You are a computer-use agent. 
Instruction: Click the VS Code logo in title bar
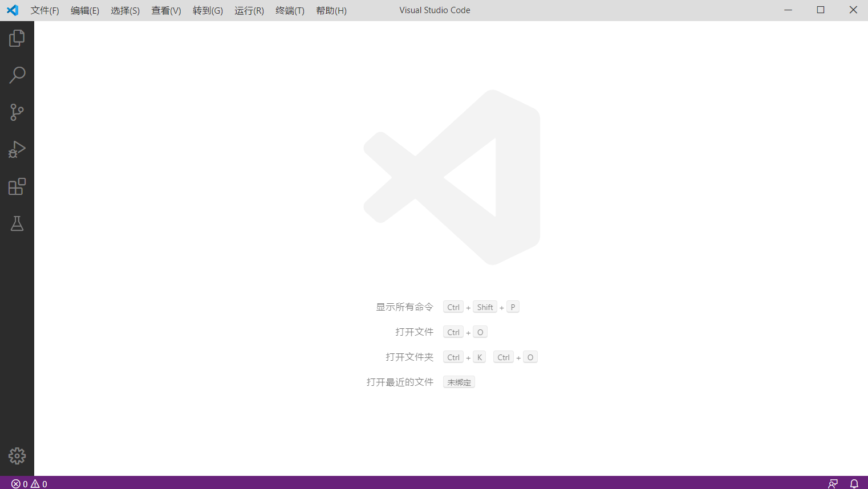click(x=13, y=10)
